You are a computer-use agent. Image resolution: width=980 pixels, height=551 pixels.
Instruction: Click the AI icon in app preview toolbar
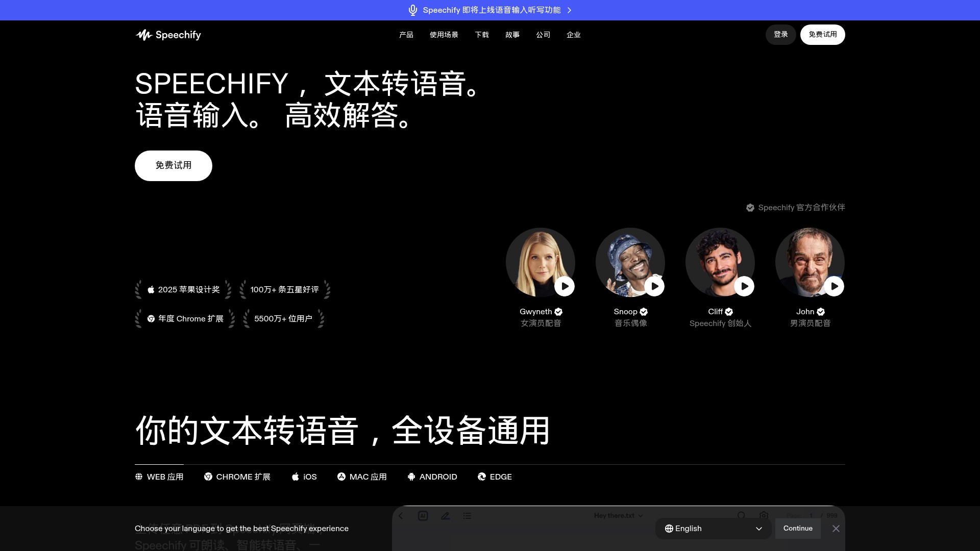point(423,516)
